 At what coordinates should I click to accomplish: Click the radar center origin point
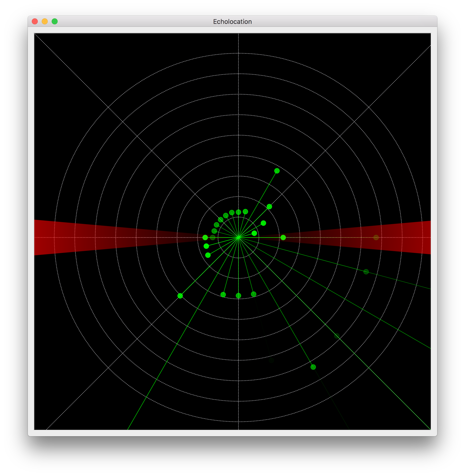click(x=238, y=238)
